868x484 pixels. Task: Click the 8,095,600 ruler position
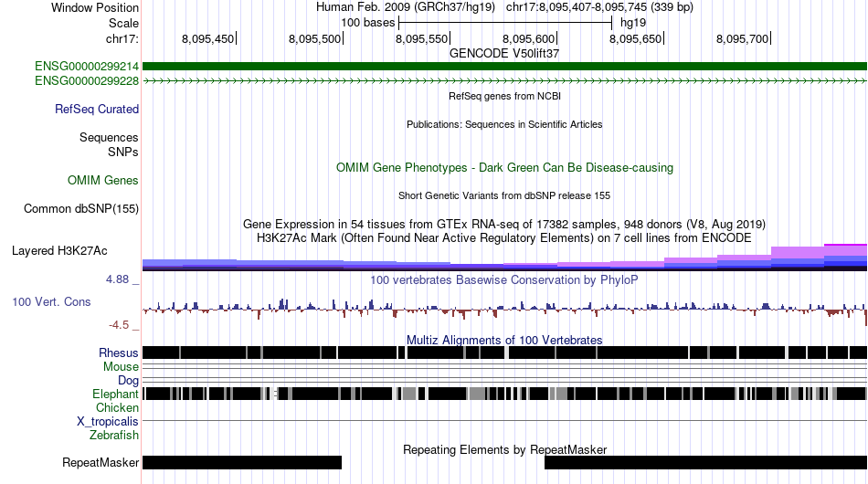(529, 38)
